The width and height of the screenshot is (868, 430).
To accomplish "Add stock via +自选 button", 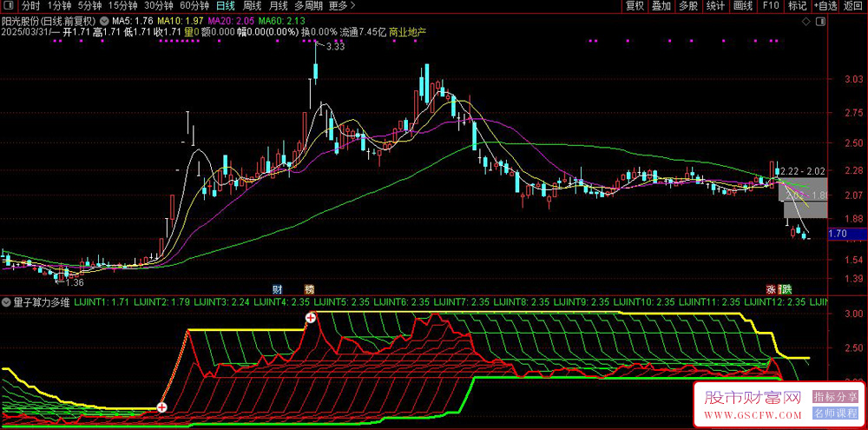I will coord(825,6).
